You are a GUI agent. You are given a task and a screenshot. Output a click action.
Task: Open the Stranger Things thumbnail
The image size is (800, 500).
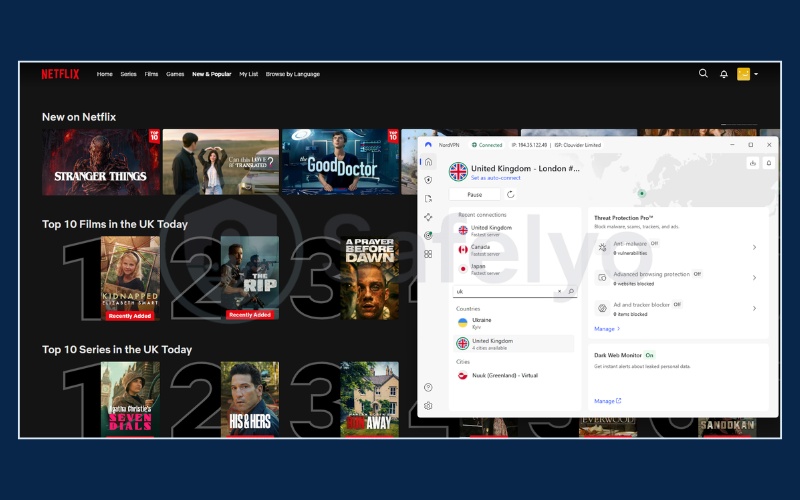tap(101, 162)
